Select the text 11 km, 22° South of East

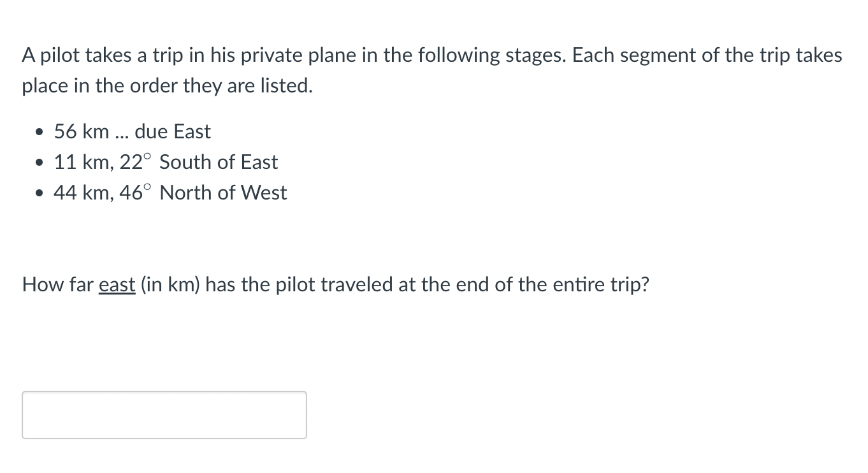[x=166, y=163]
